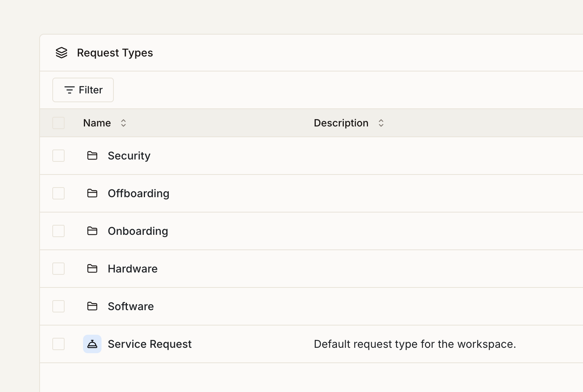583x392 pixels.
Task: Tick the Offboarding row checkbox
Action: click(x=58, y=193)
